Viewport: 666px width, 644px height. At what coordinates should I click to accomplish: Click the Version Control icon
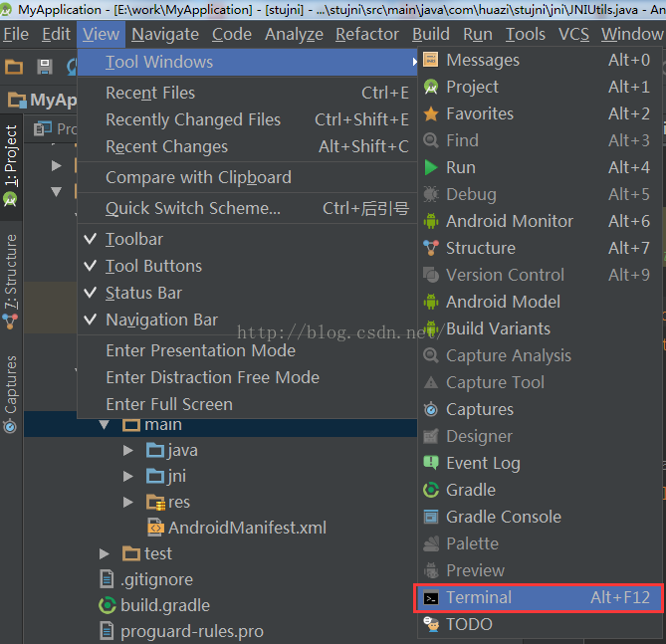click(431, 275)
